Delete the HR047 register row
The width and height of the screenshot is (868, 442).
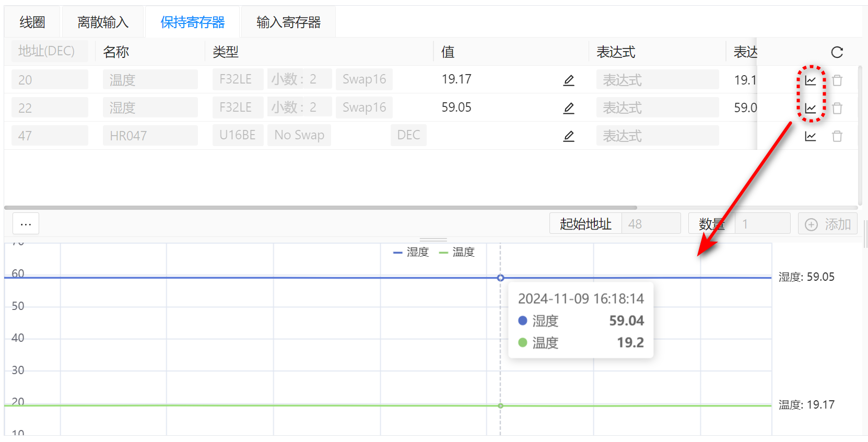pyautogui.click(x=837, y=136)
